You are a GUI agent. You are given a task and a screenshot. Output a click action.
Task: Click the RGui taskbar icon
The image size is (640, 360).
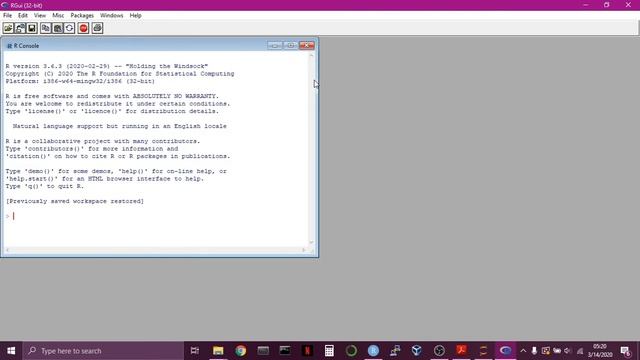[505, 351]
